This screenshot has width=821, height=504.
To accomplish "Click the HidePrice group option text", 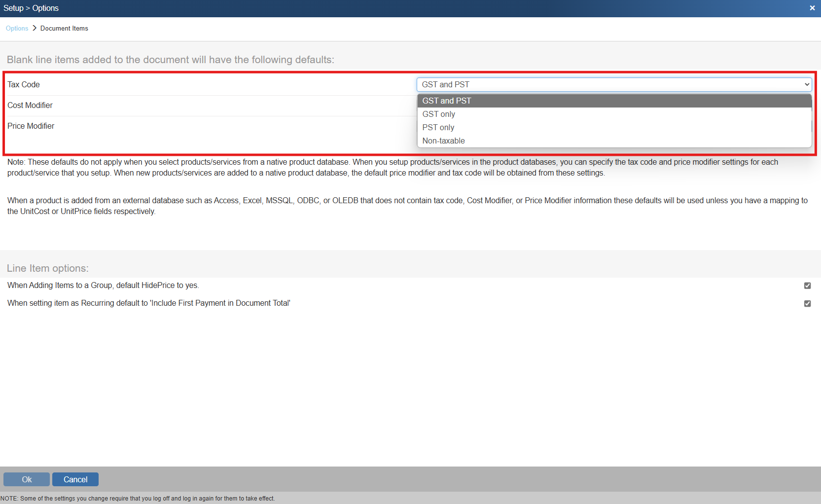I will coord(103,286).
